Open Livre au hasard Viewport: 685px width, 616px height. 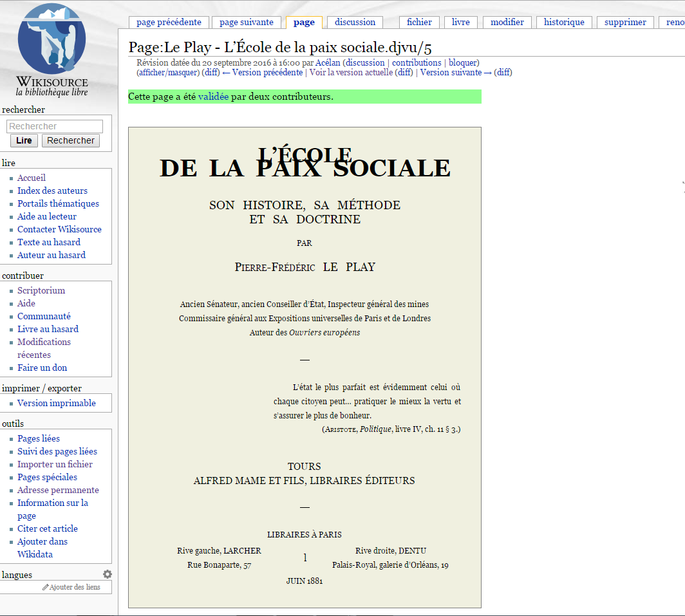48,329
